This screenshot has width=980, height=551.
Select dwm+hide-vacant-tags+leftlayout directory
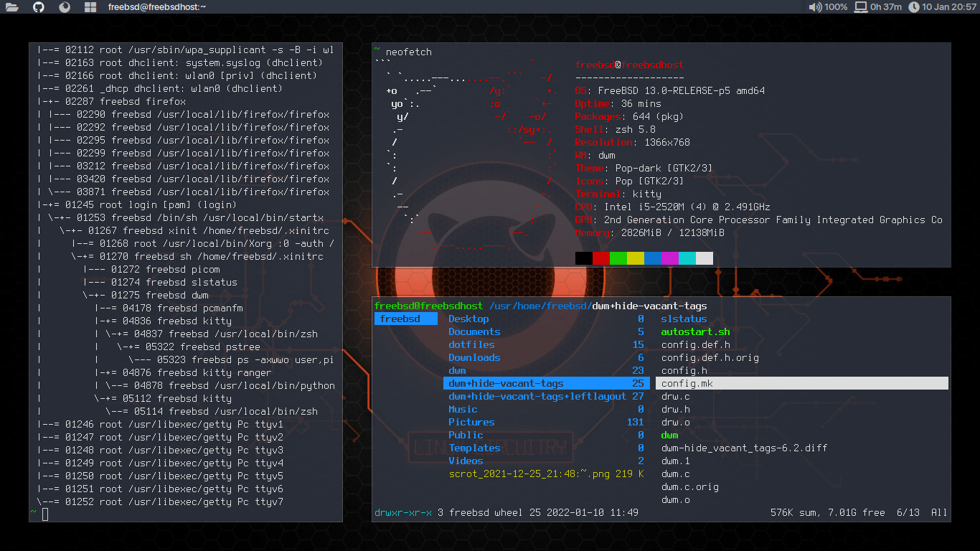(546, 397)
